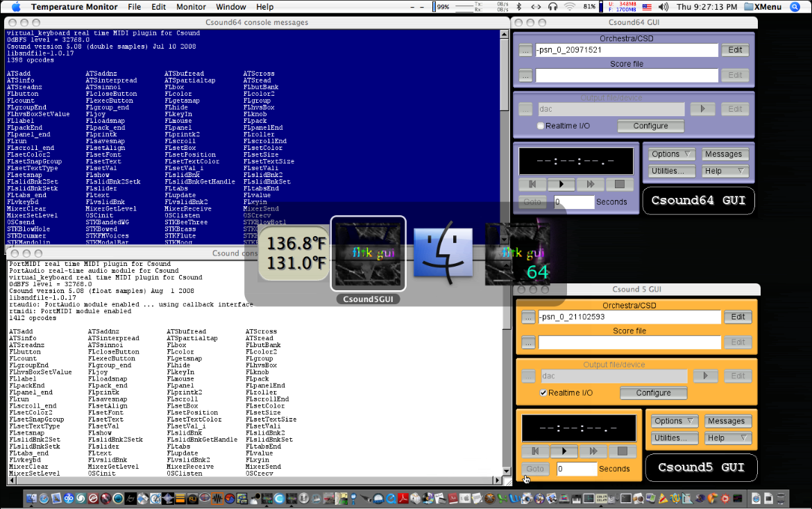Open the Monitor menu
Screen dimensions: 812x509
[x=191, y=7]
